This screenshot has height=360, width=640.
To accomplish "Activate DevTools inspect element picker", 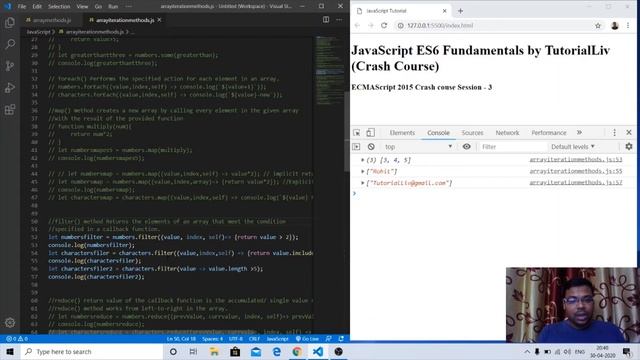I will pyautogui.click(x=357, y=133).
